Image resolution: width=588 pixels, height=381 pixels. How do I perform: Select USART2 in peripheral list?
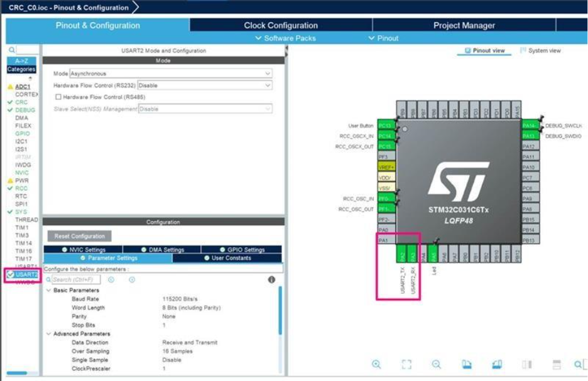[x=26, y=274]
